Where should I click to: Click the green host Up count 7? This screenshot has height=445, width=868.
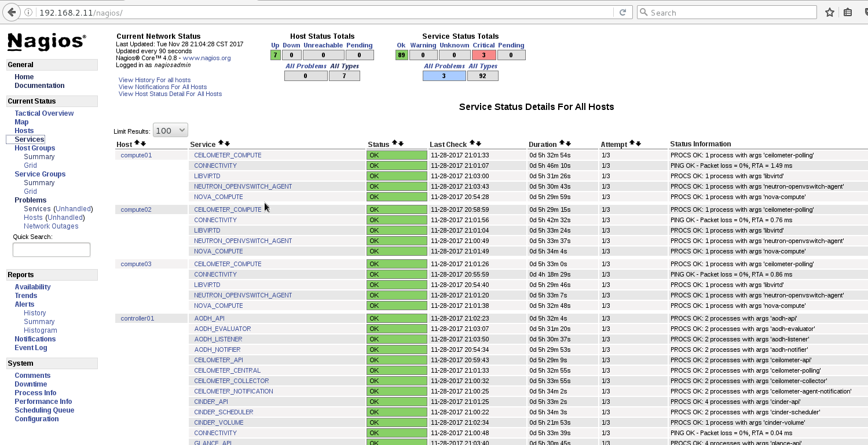[276, 55]
